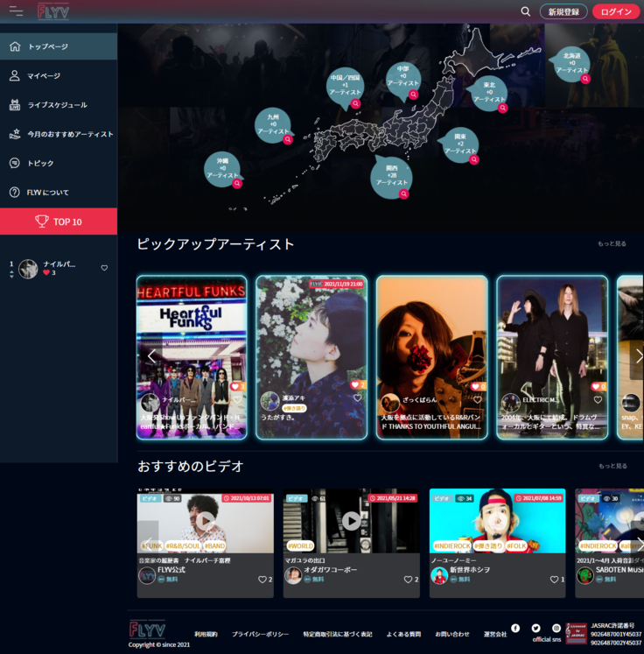Open the Twitter social icon in footer
644x654 pixels.
coord(535,628)
